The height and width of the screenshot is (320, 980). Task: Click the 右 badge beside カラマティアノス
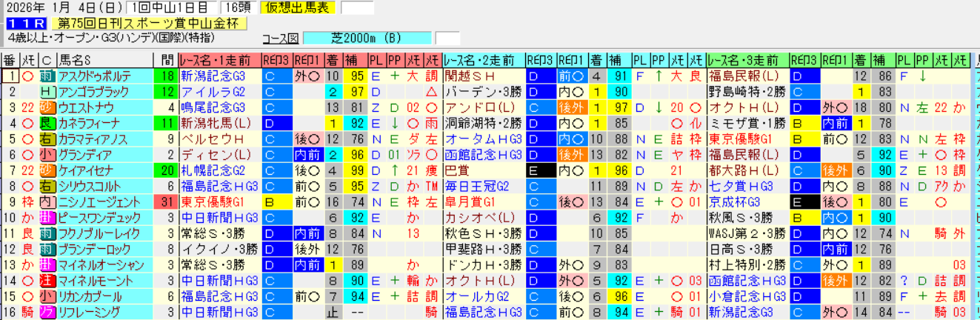coord(47,139)
